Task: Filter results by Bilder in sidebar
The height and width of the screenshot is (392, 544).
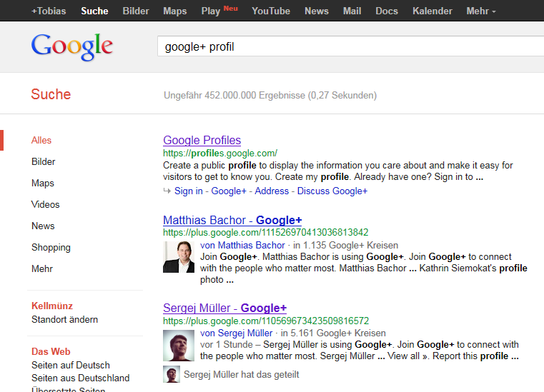Action: click(x=44, y=162)
